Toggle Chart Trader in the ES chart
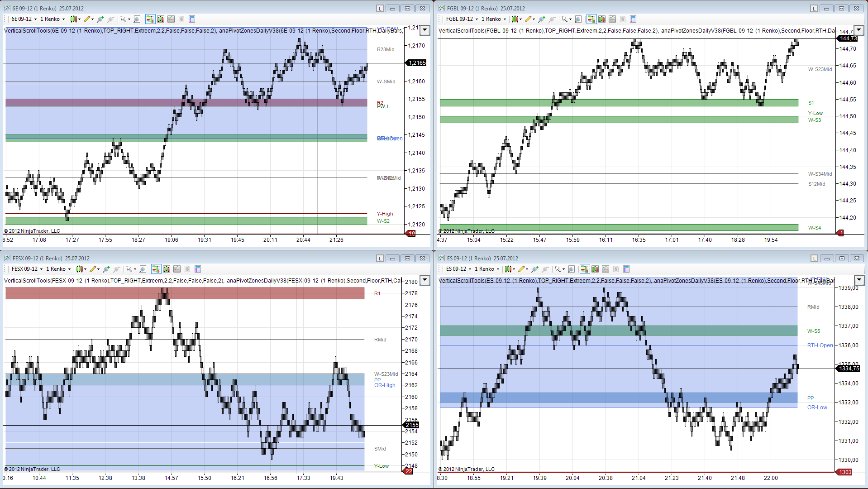The height and width of the screenshot is (489, 868). pos(585,269)
